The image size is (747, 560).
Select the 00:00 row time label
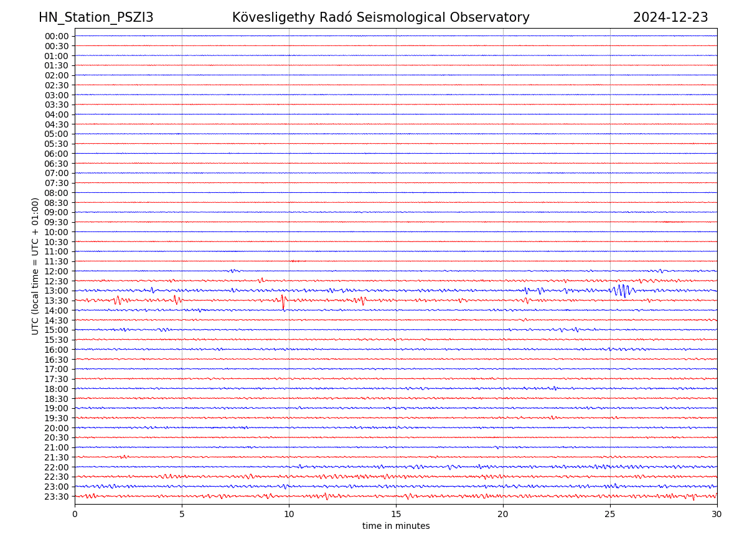(56, 36)
